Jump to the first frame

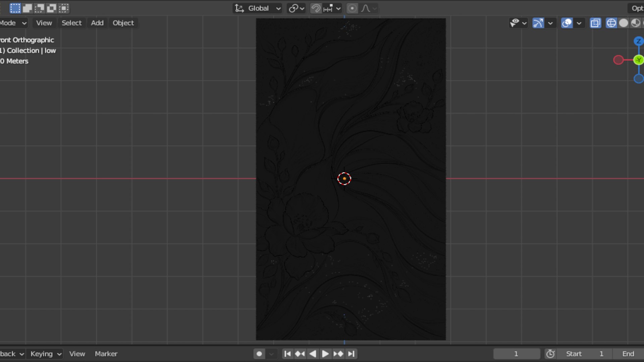(x=287, y=354)
